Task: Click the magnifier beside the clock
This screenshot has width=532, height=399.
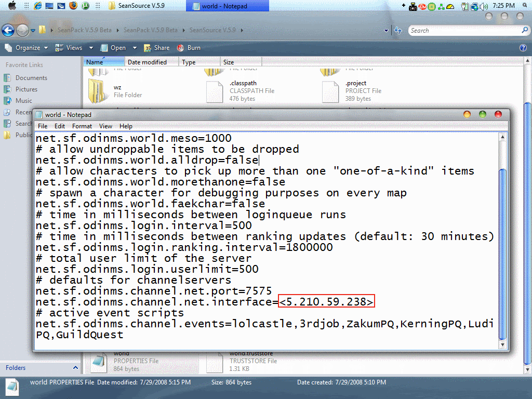Action: 524,5
